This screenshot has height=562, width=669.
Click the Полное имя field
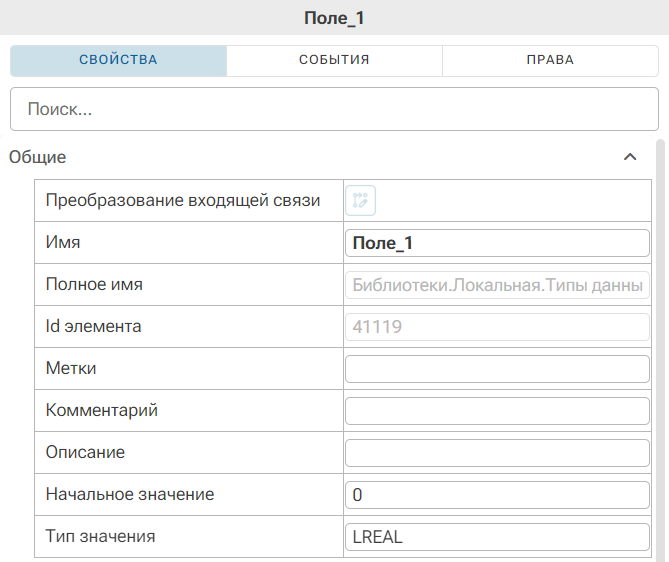coord(497,285)
